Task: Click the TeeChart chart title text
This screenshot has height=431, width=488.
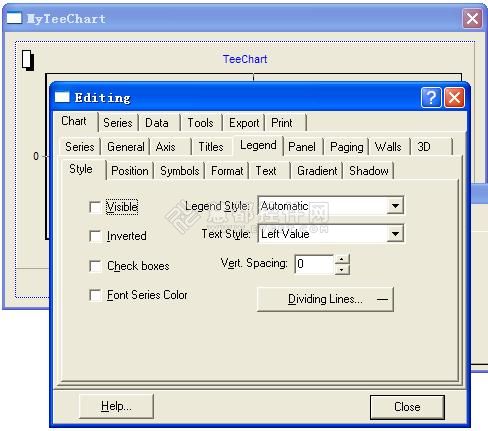Action: tap(245, 59)
